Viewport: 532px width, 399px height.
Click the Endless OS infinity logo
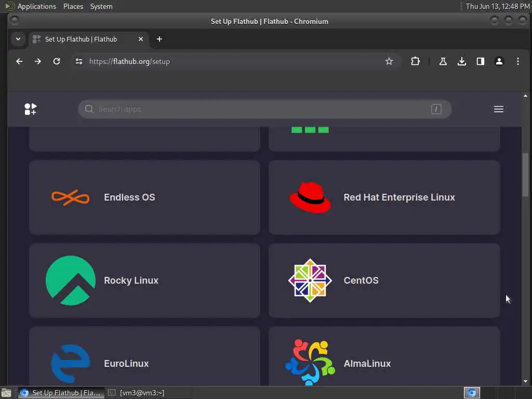[71, 197]
